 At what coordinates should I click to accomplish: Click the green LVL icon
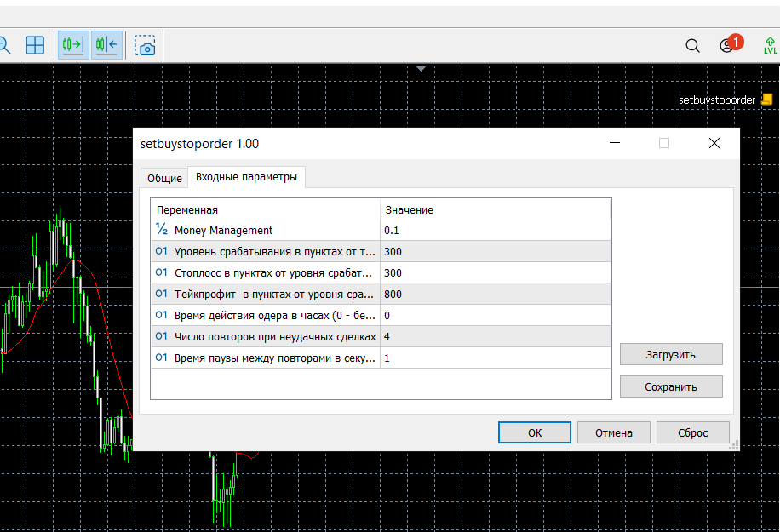(769, 45)
